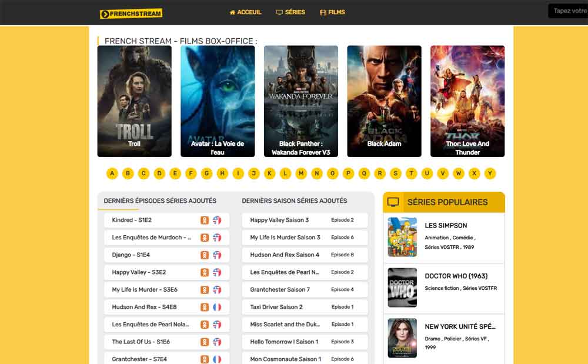This screenshot has width=588, height=364.
Task: Select the letter D circle
Action: pos(159,173)
